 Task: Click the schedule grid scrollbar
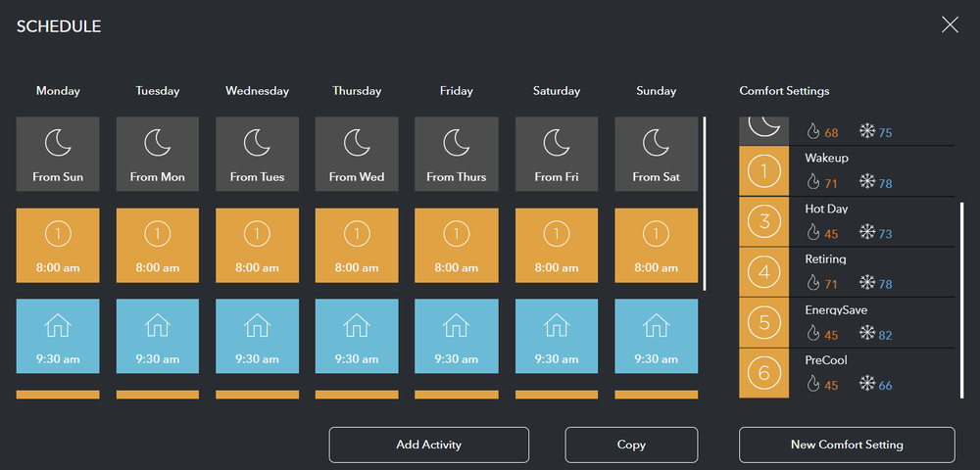pyautogui.click(x=705, y=204)
